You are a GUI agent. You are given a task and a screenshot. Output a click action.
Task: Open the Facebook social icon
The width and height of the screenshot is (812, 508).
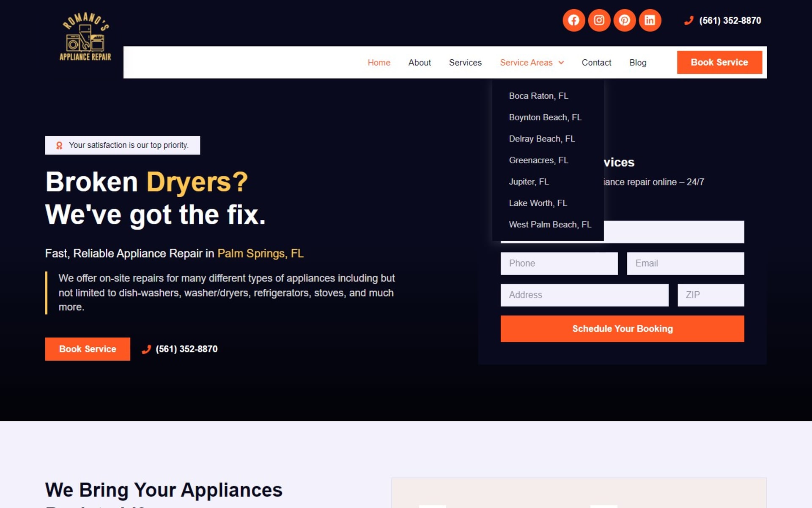(x=573, y=20)
